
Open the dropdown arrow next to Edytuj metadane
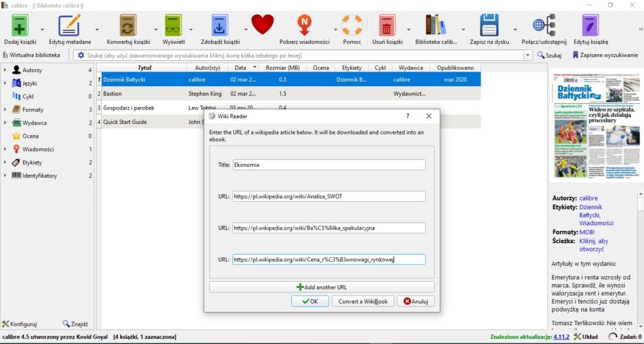(x=97, y=30)
